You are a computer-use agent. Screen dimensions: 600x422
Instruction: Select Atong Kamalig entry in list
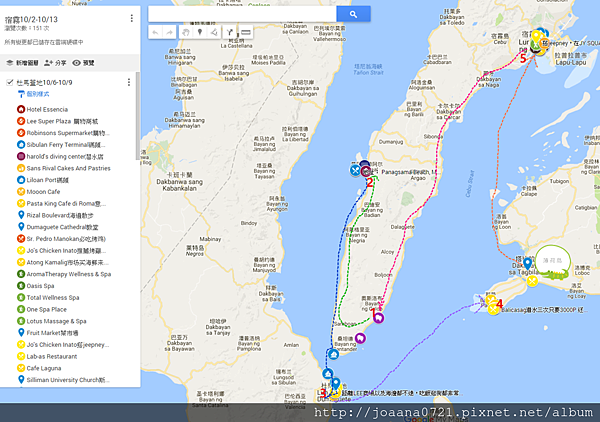pos(67,262)
